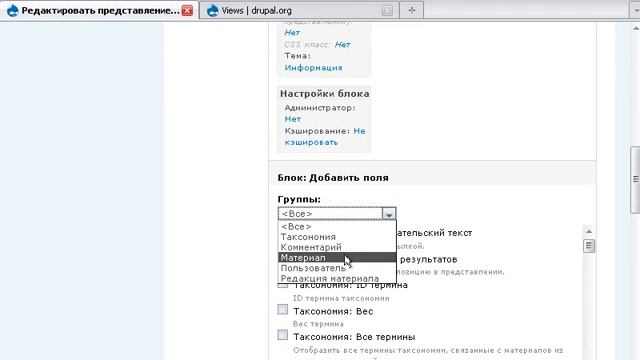The image size is (640, 360).
Task: Click the Кэширование: label
Action: pyautogui.click(x=317, y=131)
